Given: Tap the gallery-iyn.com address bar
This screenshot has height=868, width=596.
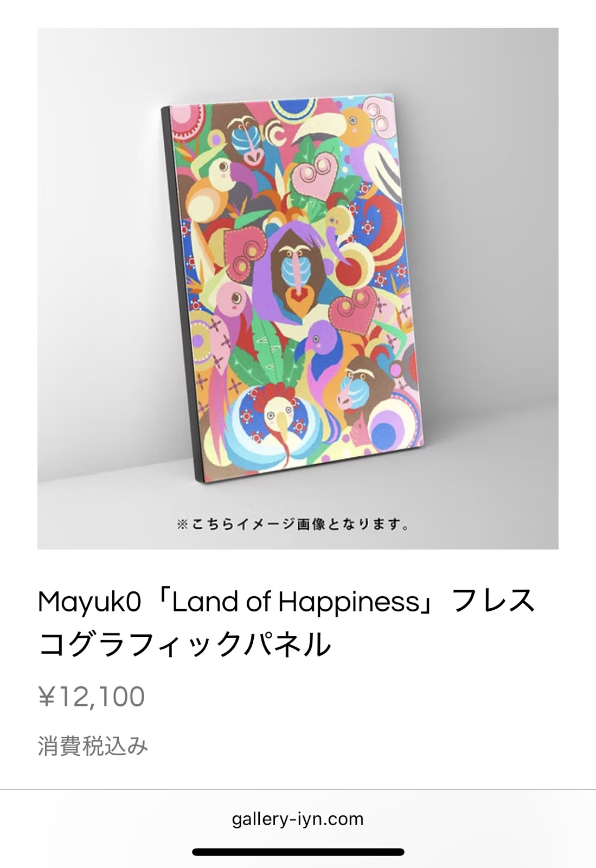Looking at the screenshot, I should [x=298, y=819].
